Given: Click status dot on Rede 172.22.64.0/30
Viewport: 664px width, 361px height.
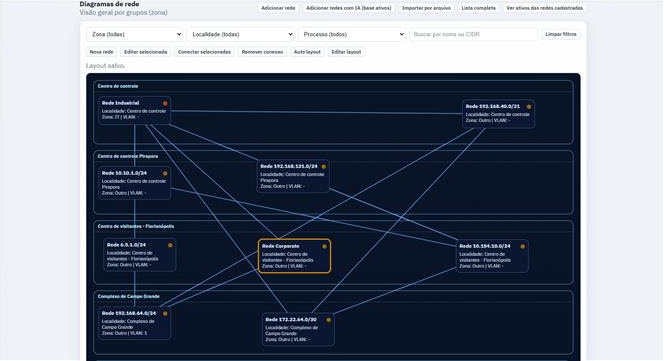Looking at the screenshot, I should coord(329,320).
